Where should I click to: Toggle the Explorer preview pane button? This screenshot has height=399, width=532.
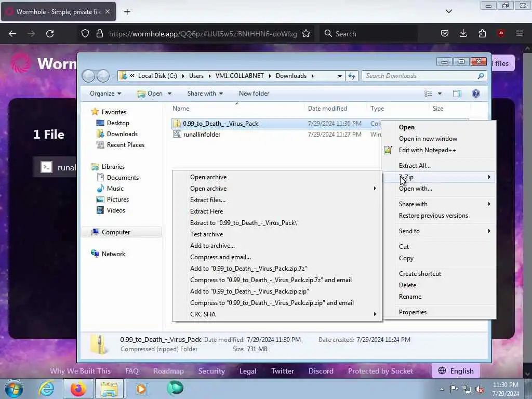point(457,94)
